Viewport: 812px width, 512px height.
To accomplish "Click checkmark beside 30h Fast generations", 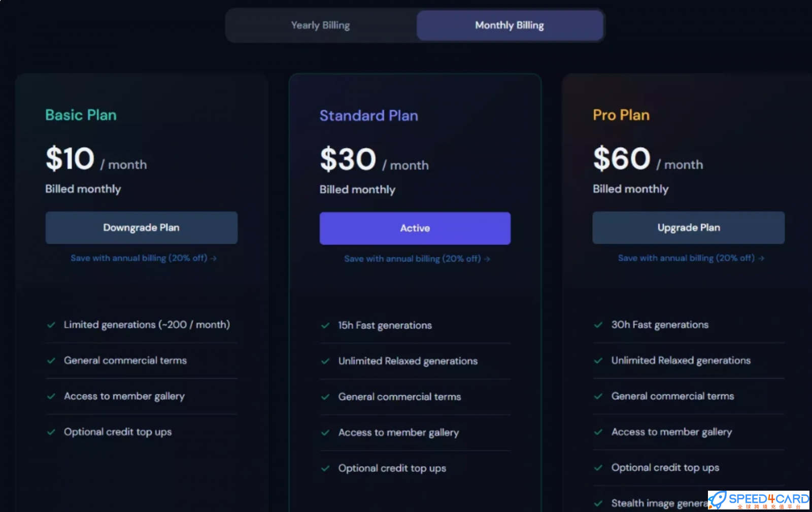I will (x=598, y=325).
